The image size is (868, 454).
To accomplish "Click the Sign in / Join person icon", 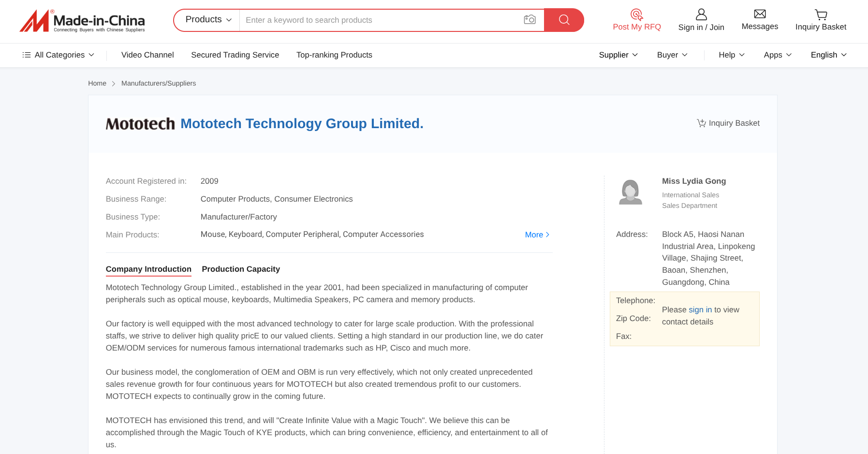I will [701, 15].
